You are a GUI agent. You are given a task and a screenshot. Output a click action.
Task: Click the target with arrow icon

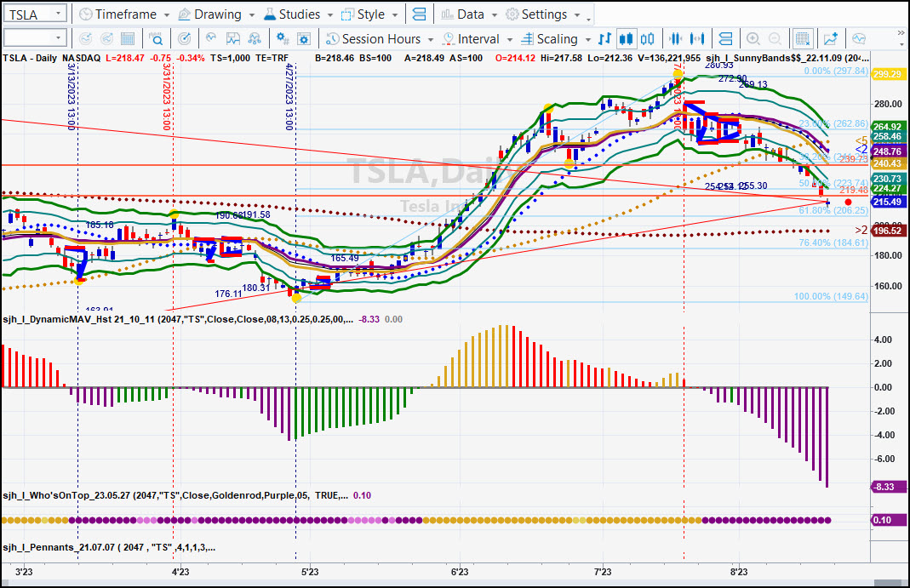(x=184, y=39)
